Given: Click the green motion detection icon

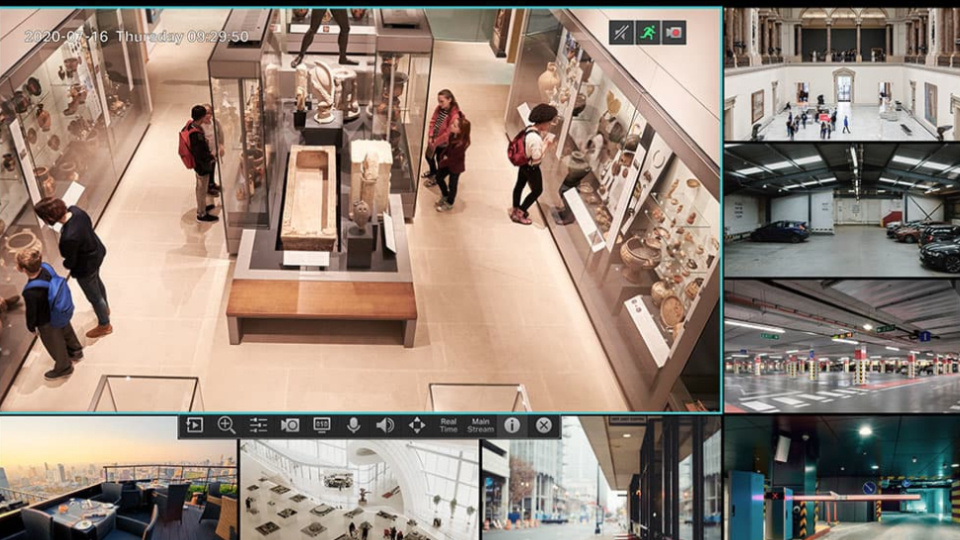Looking at the screenshot, I should [x=648, y=32].
